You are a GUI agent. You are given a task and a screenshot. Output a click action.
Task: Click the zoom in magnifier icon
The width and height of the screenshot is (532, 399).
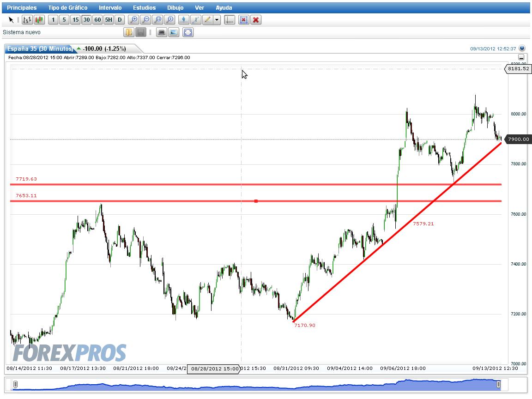pyautogui.click(x=133, y=20)
